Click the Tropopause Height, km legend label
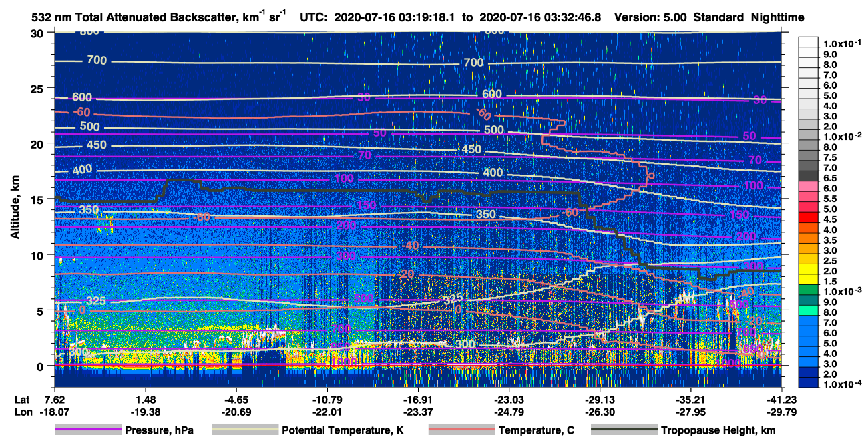 (717, 431)
